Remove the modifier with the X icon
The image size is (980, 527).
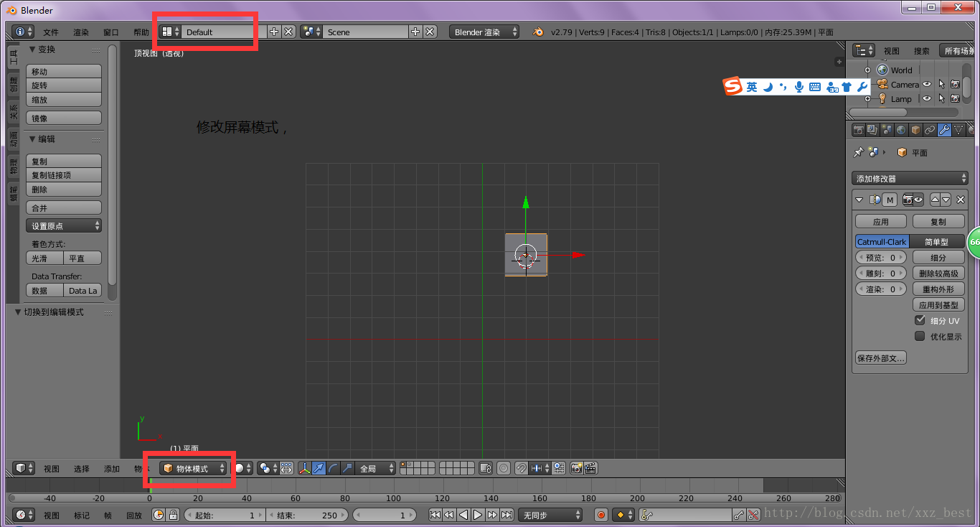tap(961, 200)
